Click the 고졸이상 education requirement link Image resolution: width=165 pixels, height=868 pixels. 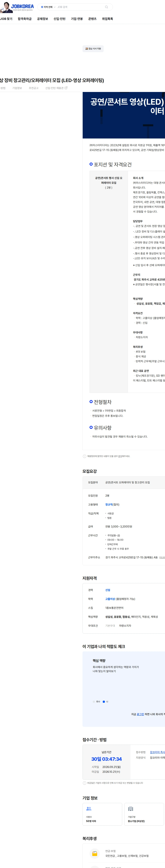pos(110,599)
